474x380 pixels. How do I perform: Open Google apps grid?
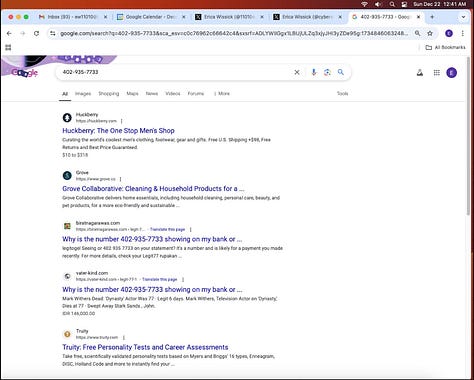(437, 72)
